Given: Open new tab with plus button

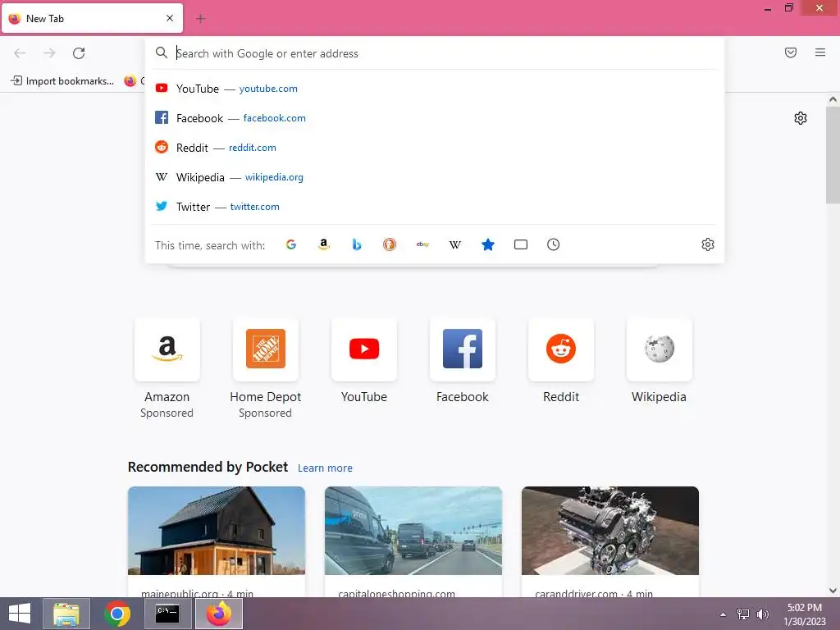Looking at the screenshot, I should coord(201,19).
